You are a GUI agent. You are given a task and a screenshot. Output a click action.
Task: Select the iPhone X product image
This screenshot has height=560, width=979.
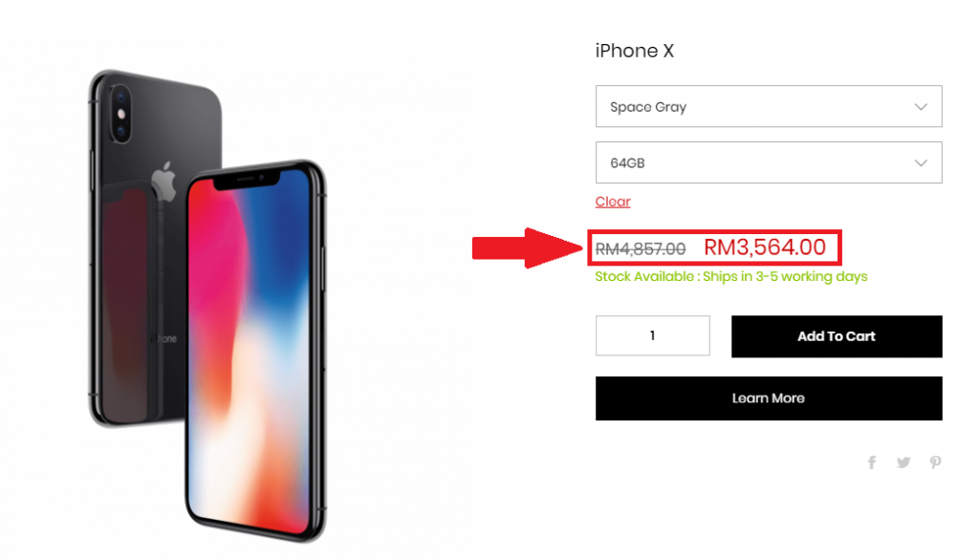pyautogui.click(x=207, y=305)
